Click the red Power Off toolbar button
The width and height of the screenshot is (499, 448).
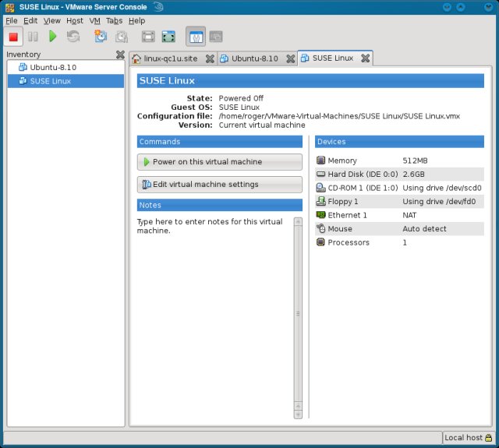click(13, 37)
